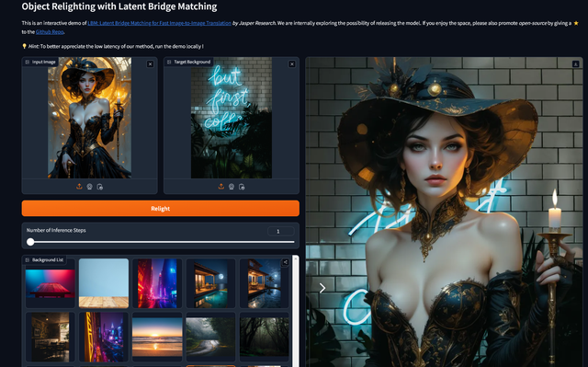Choose the dim cafe interior background
This screenshot has width=588, height=367.
[51, 337]
